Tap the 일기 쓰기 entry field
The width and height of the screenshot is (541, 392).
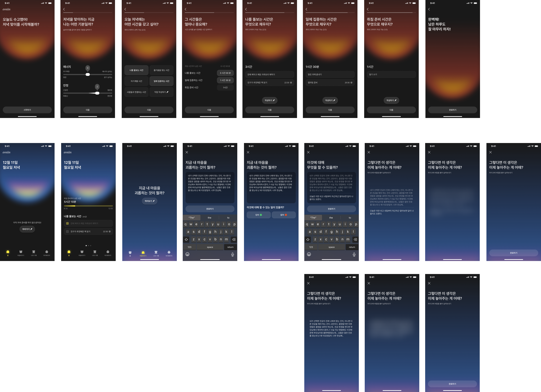tap(391, 75)
